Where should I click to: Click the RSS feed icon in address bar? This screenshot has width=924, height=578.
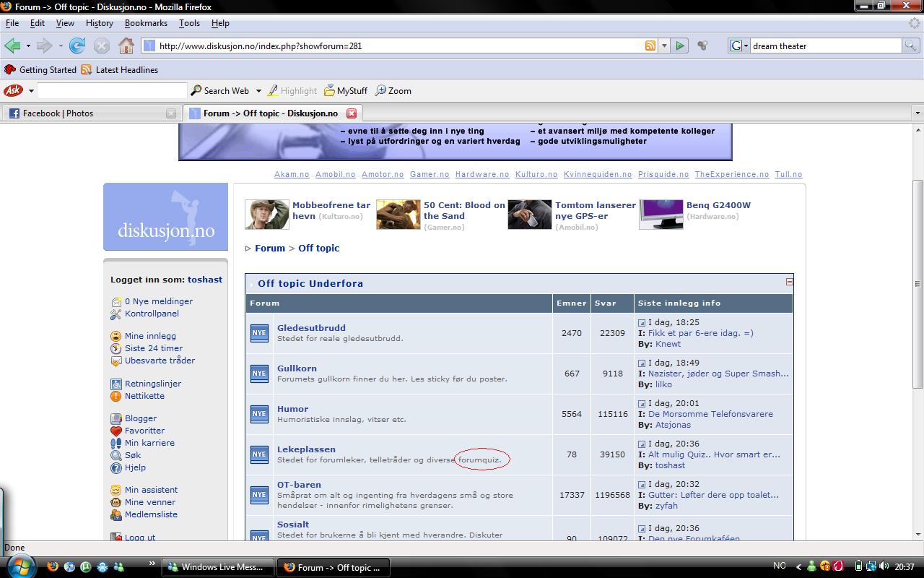(650, 46)
